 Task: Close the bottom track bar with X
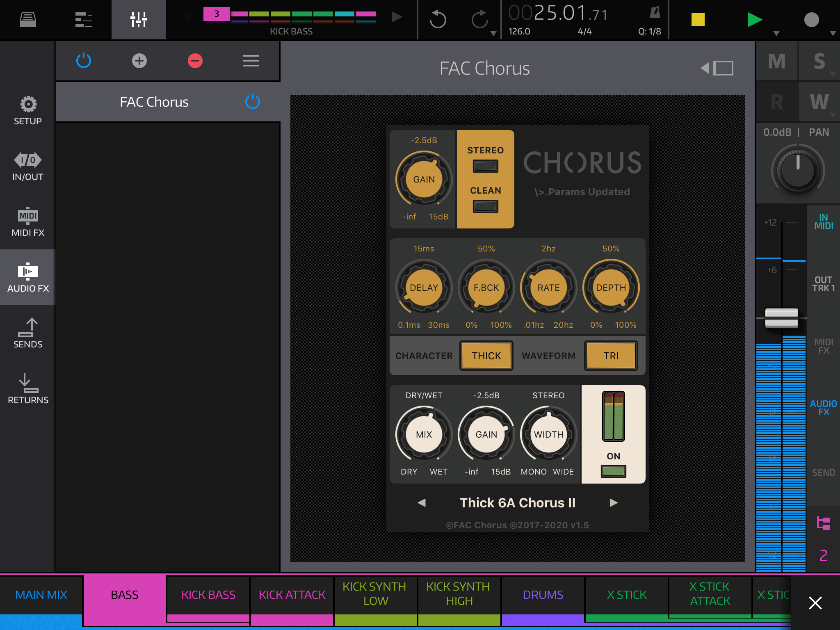(x=815, y=603)
